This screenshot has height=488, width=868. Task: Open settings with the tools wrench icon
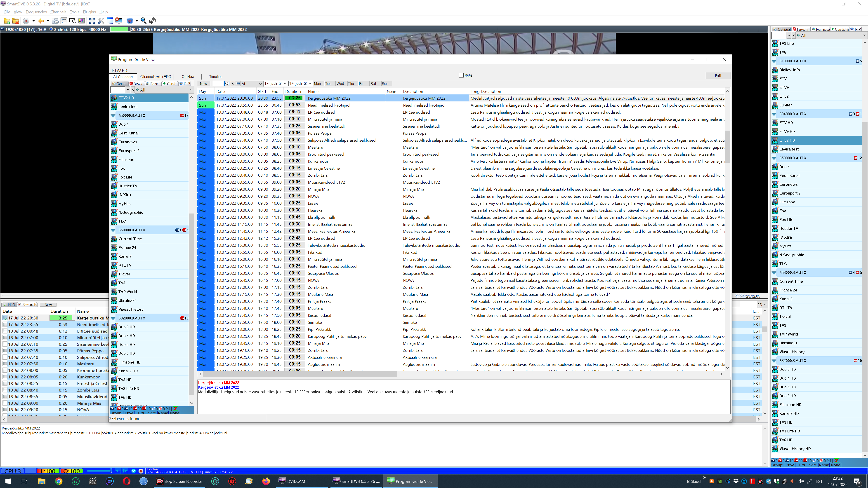tap(101, 21)
